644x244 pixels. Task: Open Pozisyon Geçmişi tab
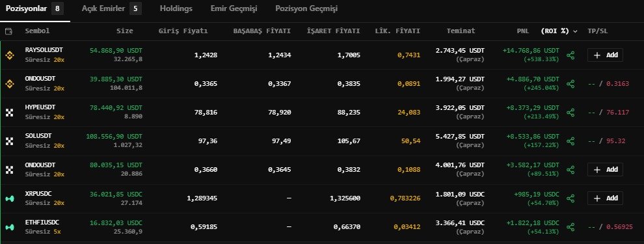tap(306, 8)
